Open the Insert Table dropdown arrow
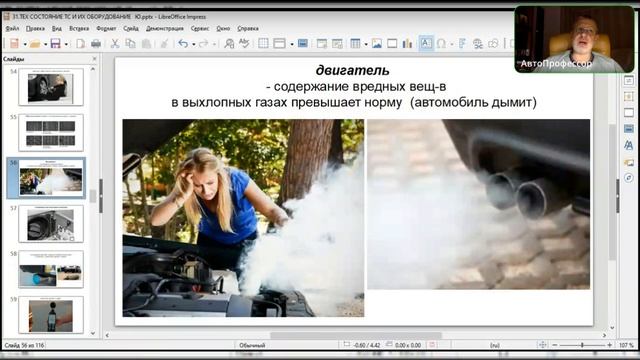 point(366,44)
